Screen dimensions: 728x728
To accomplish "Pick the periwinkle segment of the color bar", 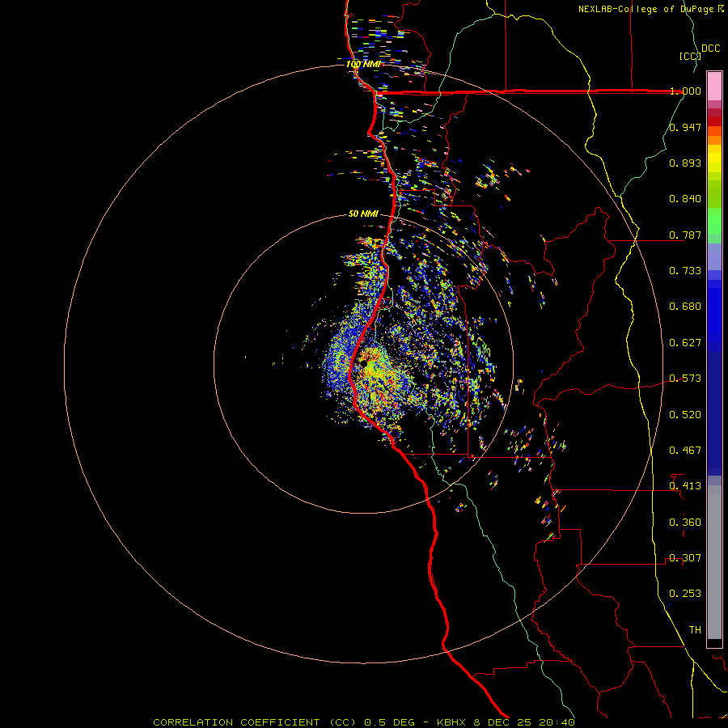I will [714, 256].
